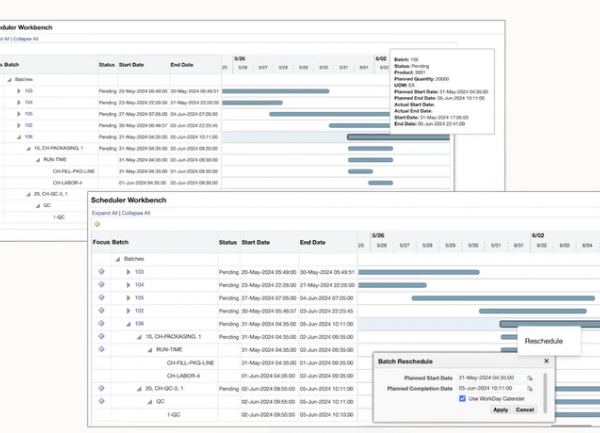Toggle Use WorkDay Calendar checkbox
The image size is (600, 433).
pos(462,399)
